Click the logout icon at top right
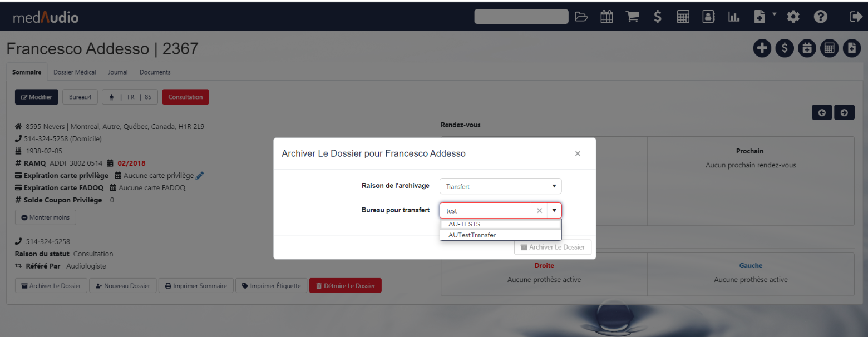Image resolution: width=868 pixels, height=337 pixels. point(855,17)
